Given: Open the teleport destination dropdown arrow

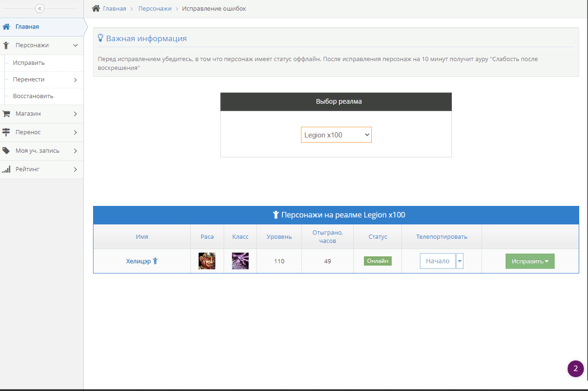Looking at the screenshot, I should (460, 261).
